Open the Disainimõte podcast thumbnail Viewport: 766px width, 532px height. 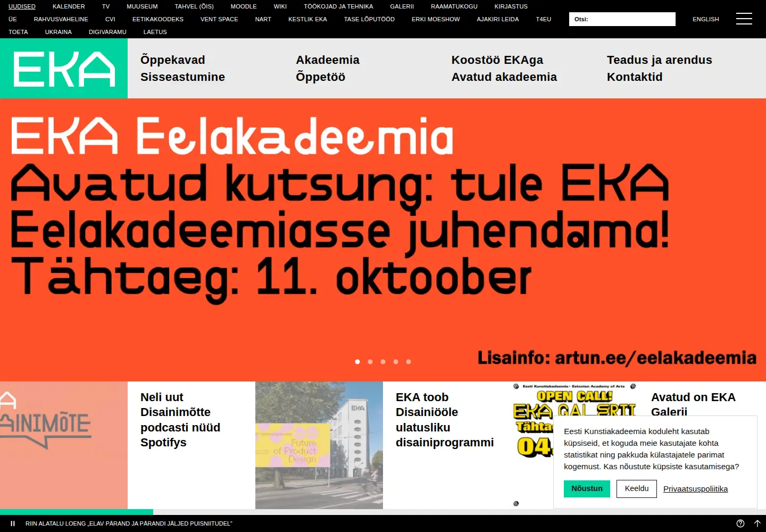click(64, 445)
